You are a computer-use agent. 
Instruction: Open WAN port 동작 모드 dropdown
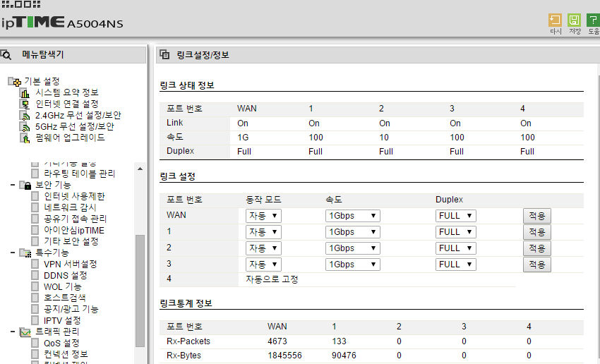[263, 215]
